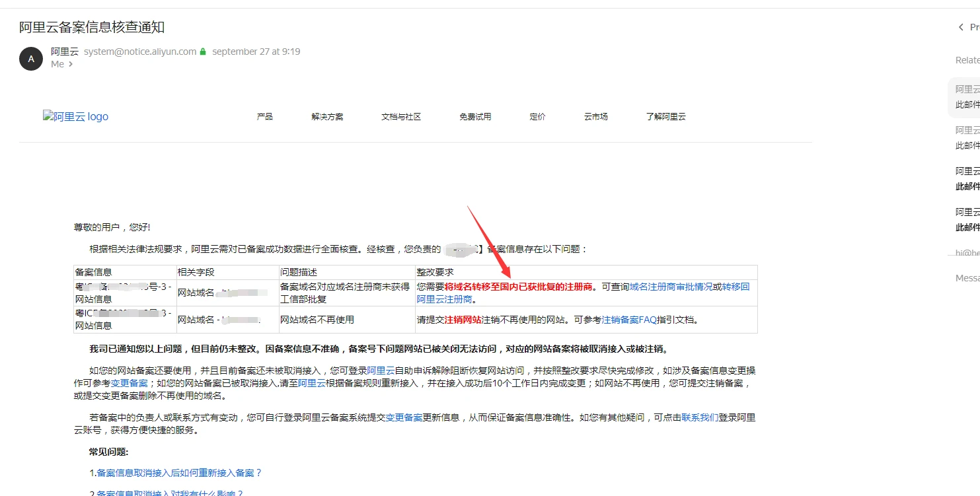This screenshot has height=496, width=980.
Task: Open the 域名注册商审批情况 link
Action: point(671,287)
